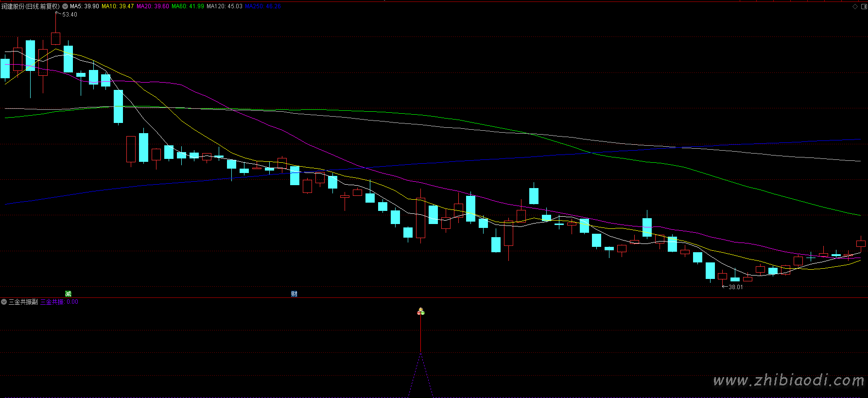
Task: Click the three-ball 三金共振 signal icon
Action: (421, 311)
